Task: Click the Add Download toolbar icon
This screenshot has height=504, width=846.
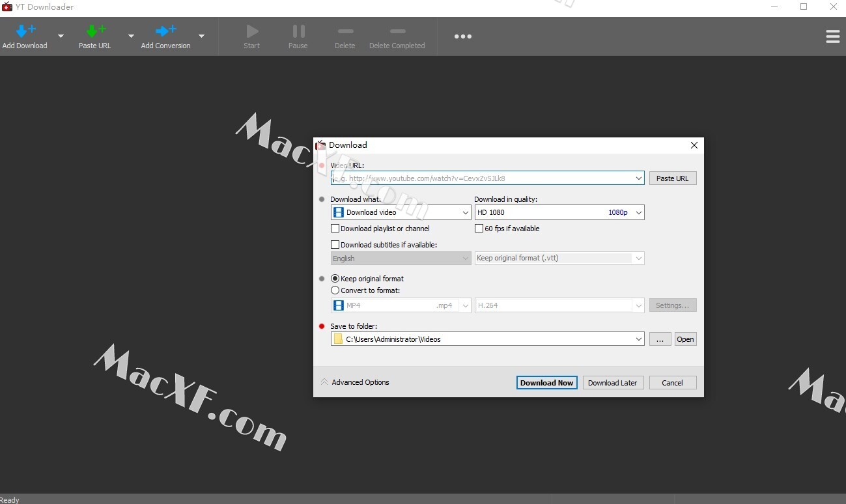Action: [25, 31]
